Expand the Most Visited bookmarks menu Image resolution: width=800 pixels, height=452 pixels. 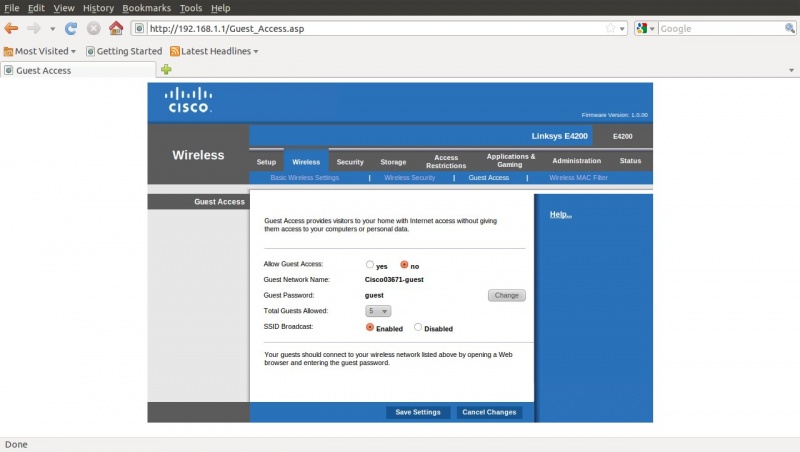[x=40, y=50]
